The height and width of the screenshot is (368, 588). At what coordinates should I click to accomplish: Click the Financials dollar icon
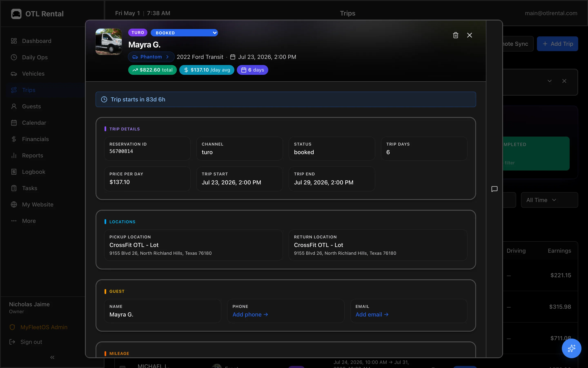14,139
